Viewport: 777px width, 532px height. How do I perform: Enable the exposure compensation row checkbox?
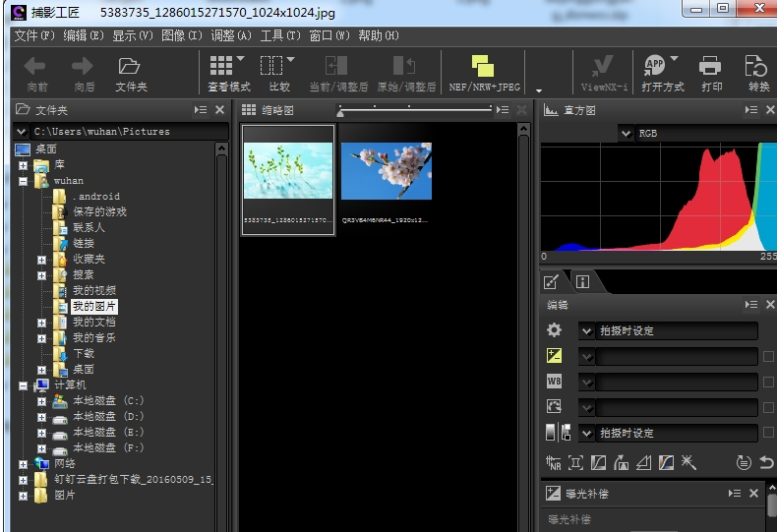pos(768,356)
